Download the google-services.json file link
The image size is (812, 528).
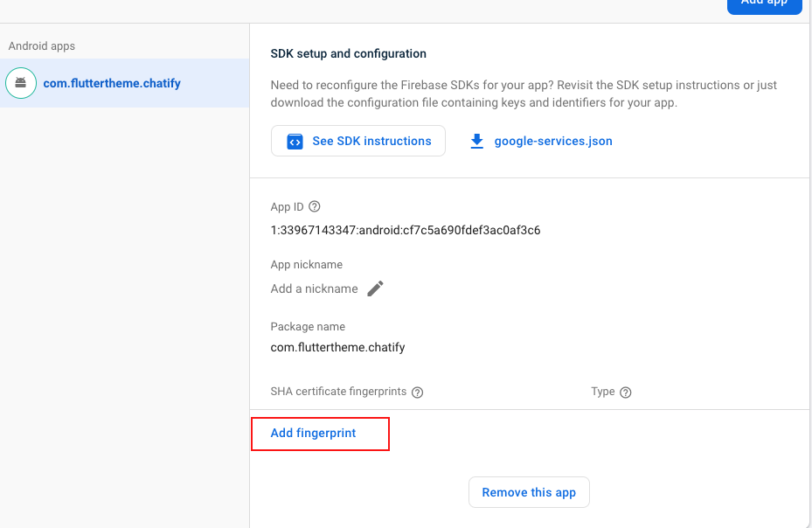(553, 142)
